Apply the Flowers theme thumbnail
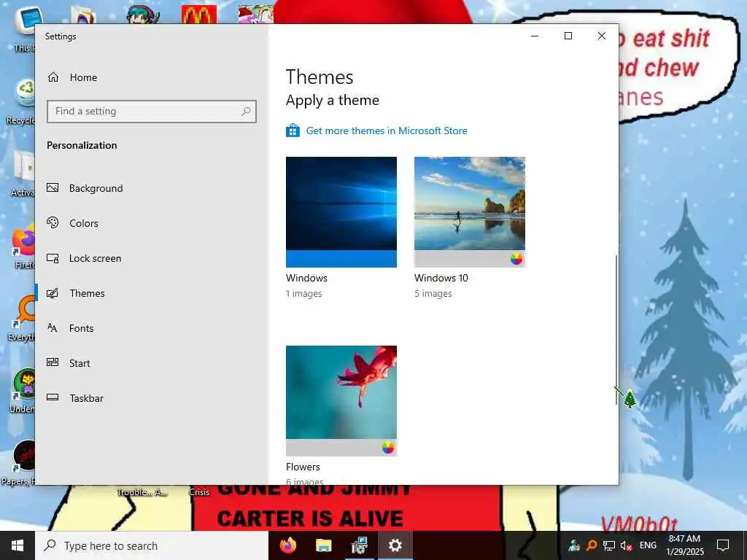This screenshot has width=747, height=560. click(x=341, y=401)
